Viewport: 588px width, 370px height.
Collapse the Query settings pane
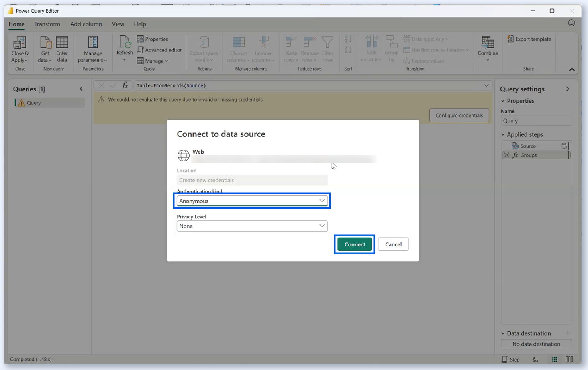[x=568, y=89]
